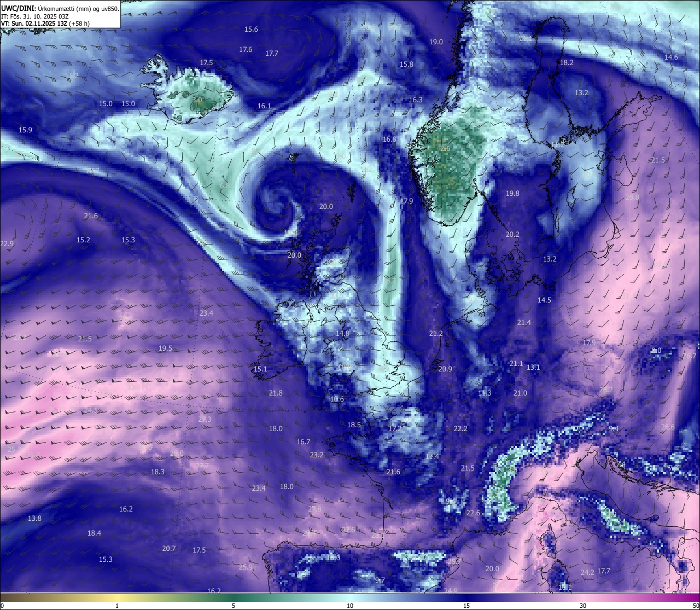The height and width of the screenshot is (610, 700).
Task: Click the 19.8 map value
Action: (512, 194)
